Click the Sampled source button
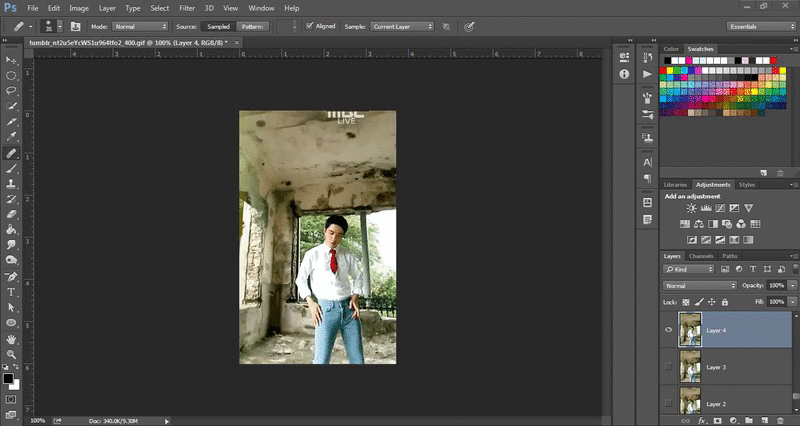 coord(218,26)
